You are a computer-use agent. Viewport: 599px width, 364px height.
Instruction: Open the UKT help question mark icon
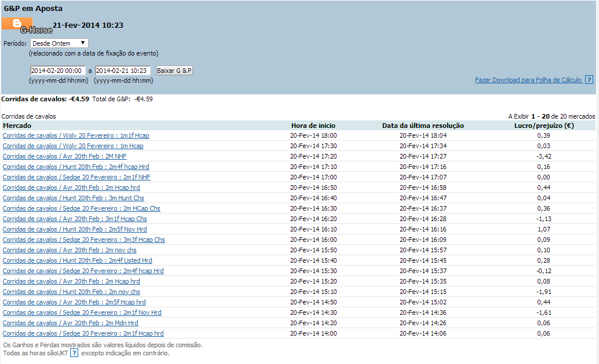point(74,353)
